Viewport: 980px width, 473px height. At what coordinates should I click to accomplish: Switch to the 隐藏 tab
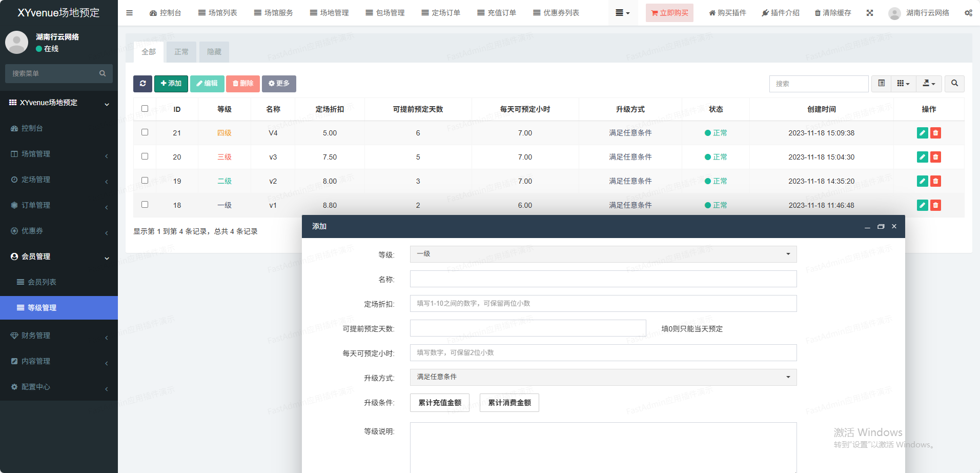pos(214,52)
